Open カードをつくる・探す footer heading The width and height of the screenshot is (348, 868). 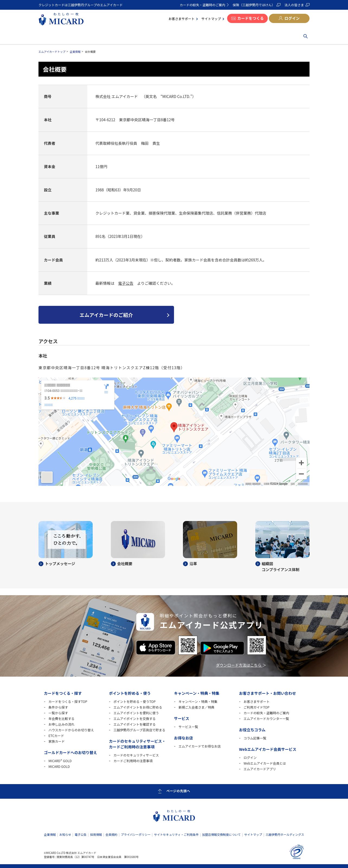63,693
